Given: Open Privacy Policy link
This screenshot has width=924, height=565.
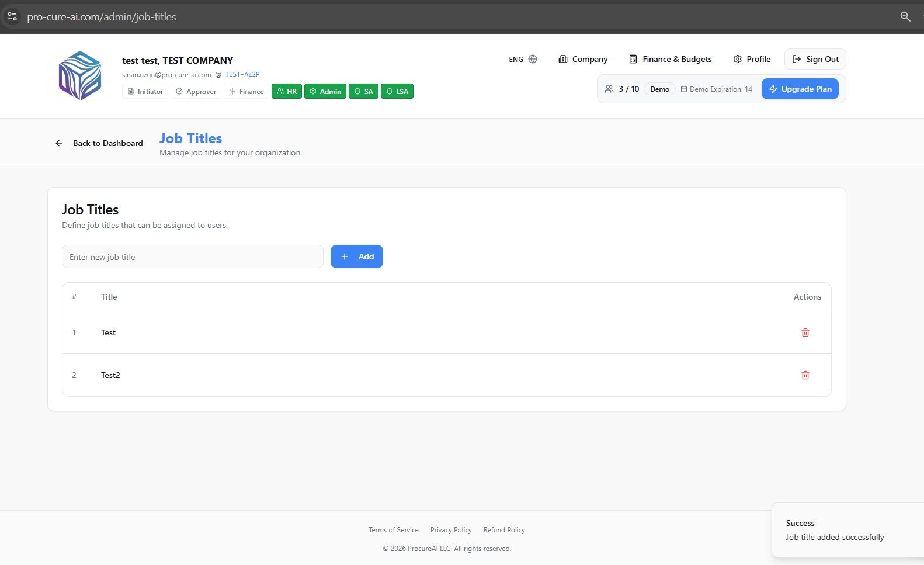Looking at the screenshot, I should pos(451,530).
